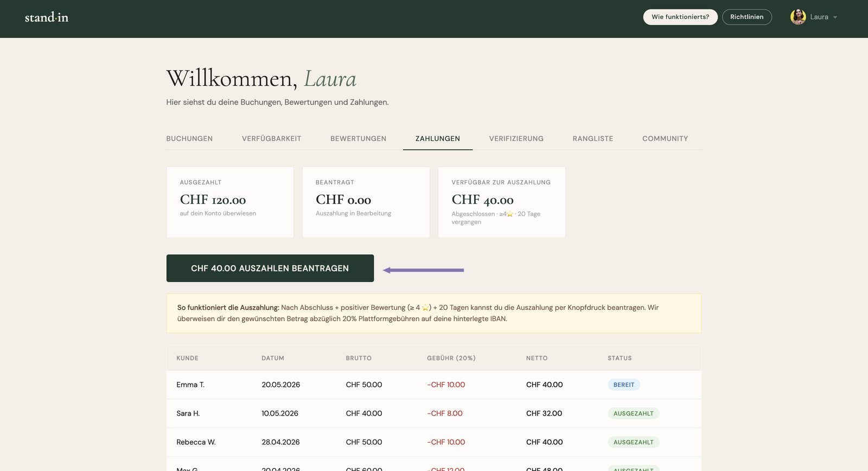
Task: Go to the Verifizierung tab
Action: tap(516, 139)
